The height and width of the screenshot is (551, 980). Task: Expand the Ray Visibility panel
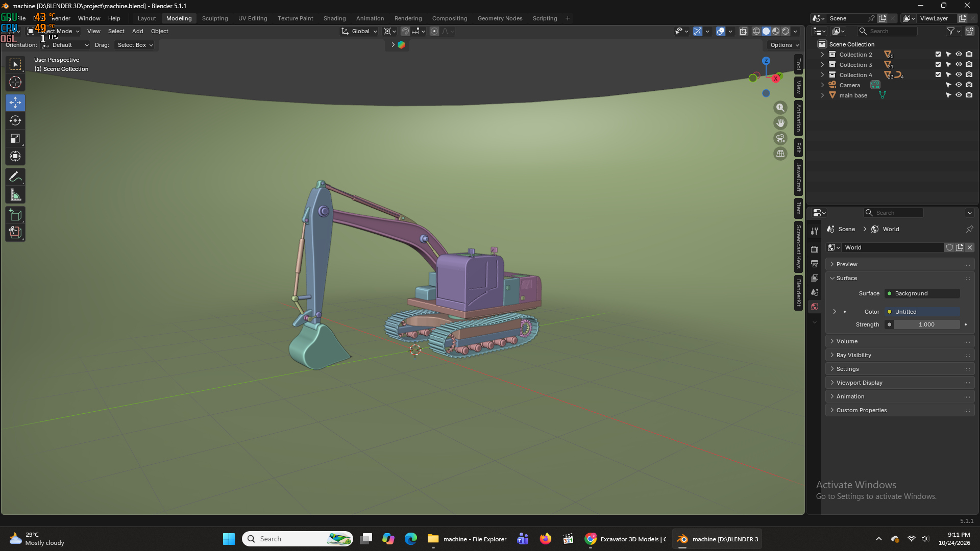click(x=900, y=355)
